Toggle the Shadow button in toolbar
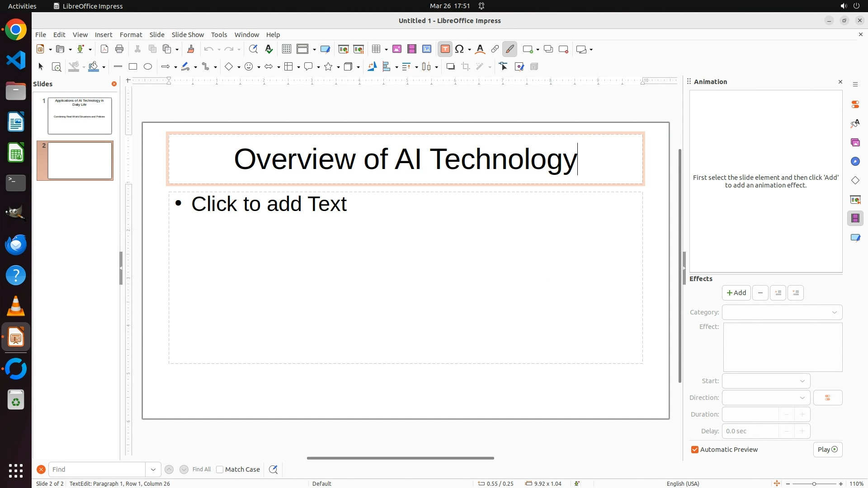The image size is (868, 488). [x=450, y=67]
